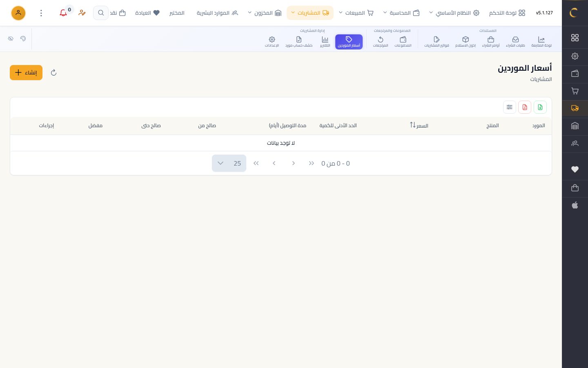
Task: Open طلبات الشراء purchase requests
Action: [515, 42]
